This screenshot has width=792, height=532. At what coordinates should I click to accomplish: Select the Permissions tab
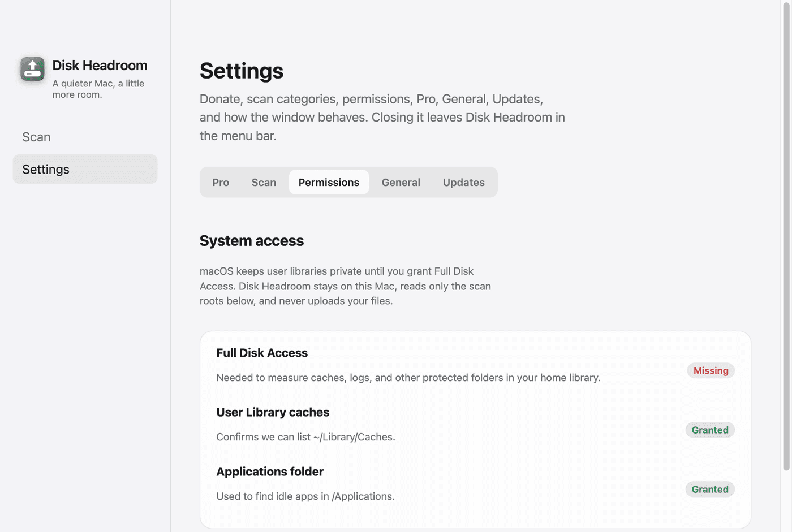pos(329,182)
